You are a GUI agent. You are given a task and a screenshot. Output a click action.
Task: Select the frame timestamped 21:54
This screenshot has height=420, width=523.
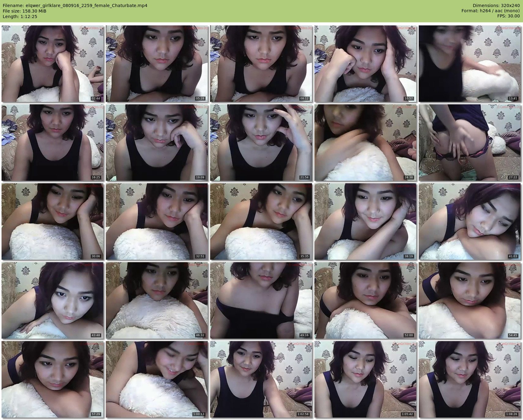tap(261, 143)
